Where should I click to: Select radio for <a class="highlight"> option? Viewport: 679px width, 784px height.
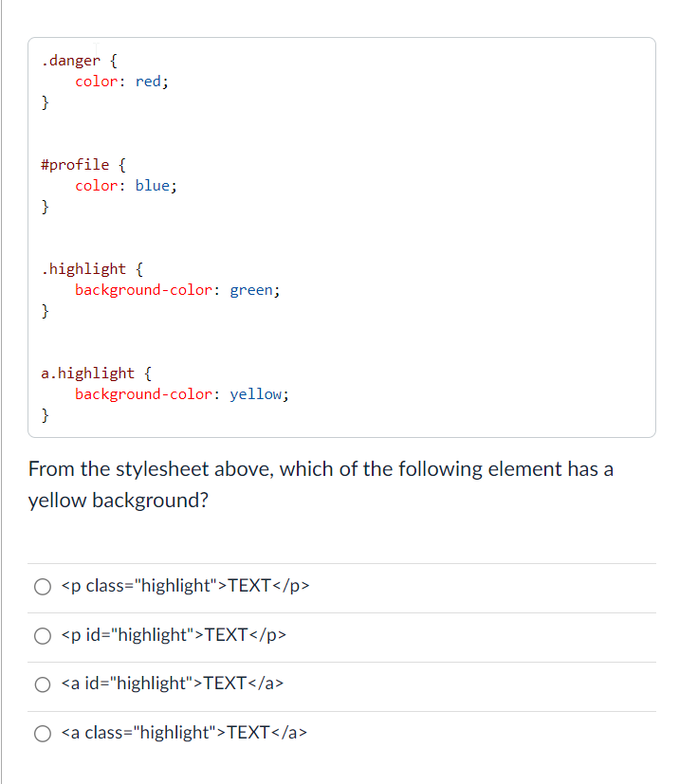(43, 734)
